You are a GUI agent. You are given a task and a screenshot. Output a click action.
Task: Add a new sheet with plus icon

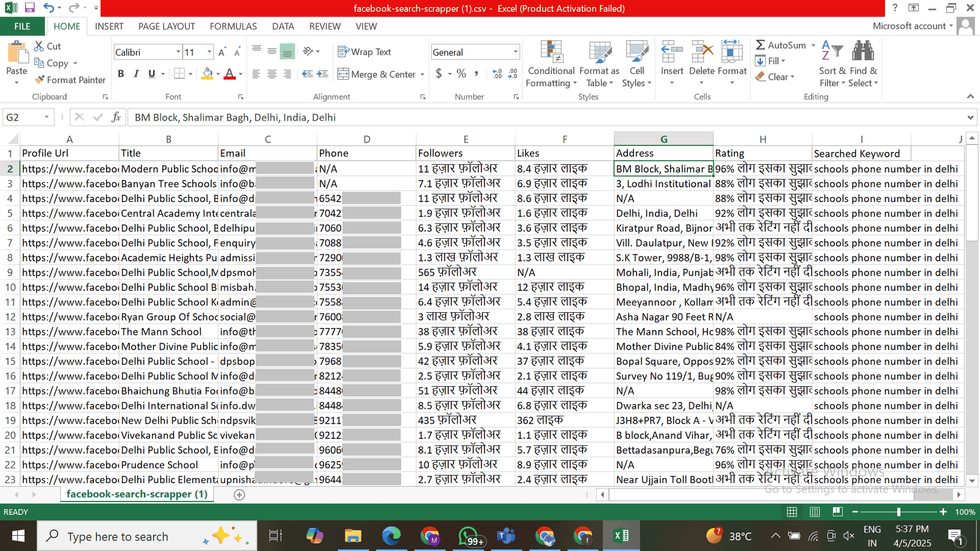click(x=239, y=495)
